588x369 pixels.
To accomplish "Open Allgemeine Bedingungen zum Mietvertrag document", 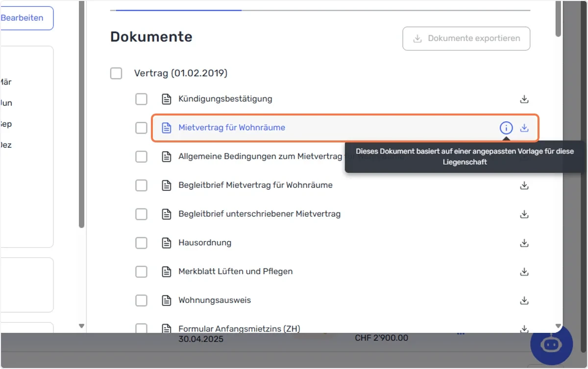I will [x=262, y=157].
